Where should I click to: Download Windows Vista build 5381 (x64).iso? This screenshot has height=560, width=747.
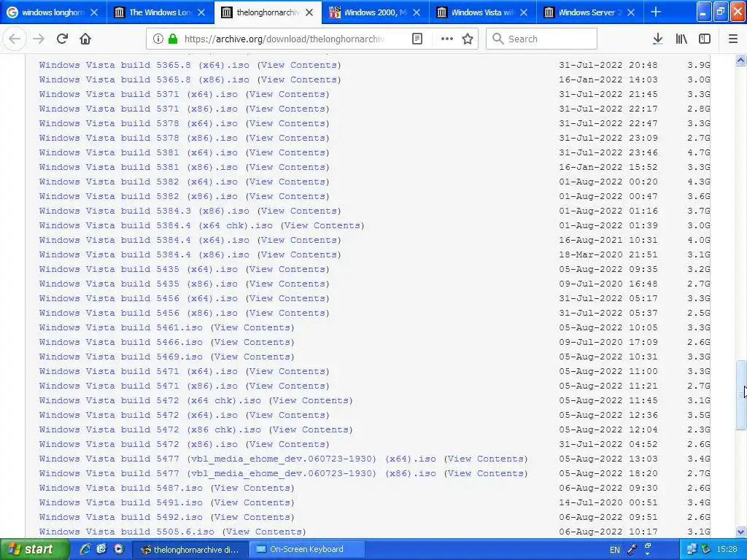138,153
